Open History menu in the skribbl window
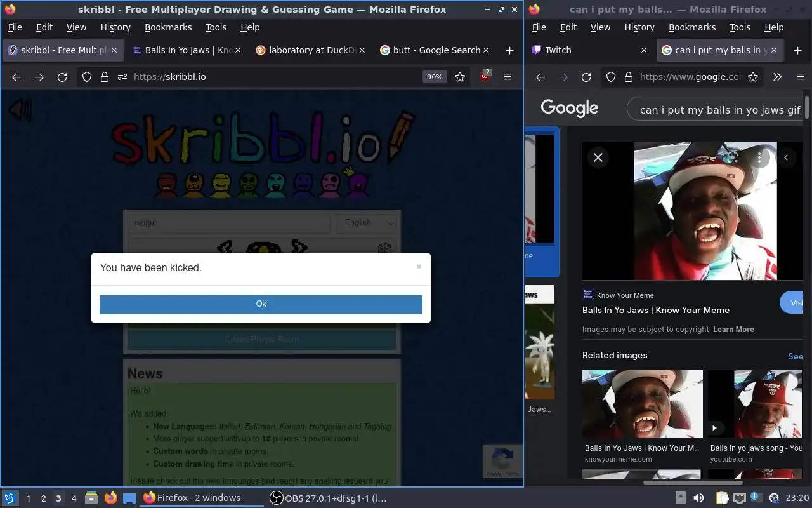The height and width of the screenshot is (508, 812). pyautogui.click(x=115, y=27)
